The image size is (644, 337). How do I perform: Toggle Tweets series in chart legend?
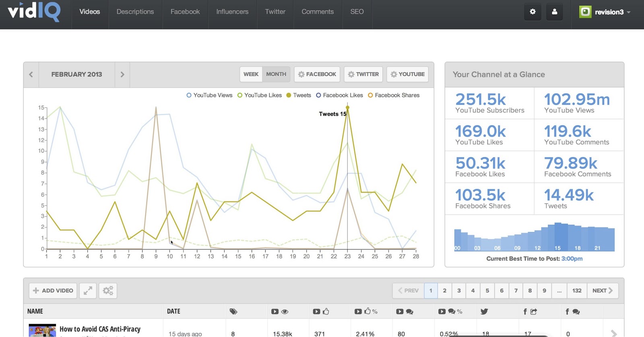[299, 95]
